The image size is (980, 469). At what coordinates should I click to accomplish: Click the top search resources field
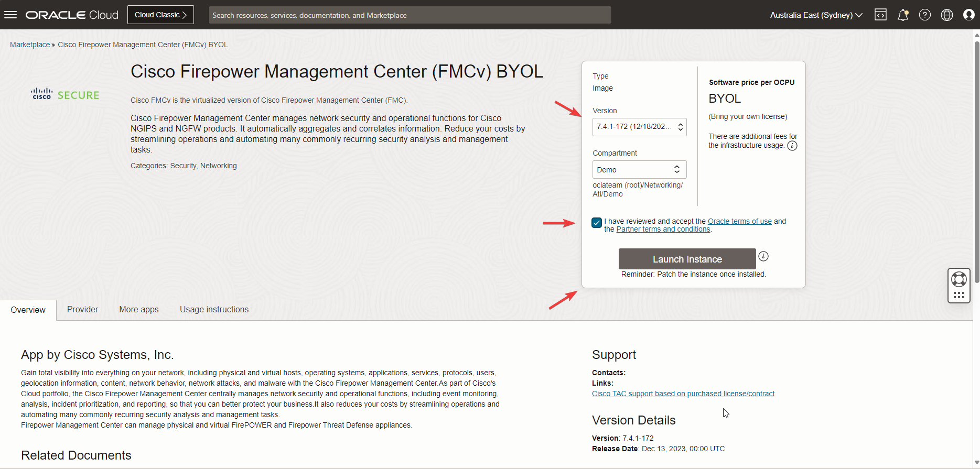click(x=410, y=15)
